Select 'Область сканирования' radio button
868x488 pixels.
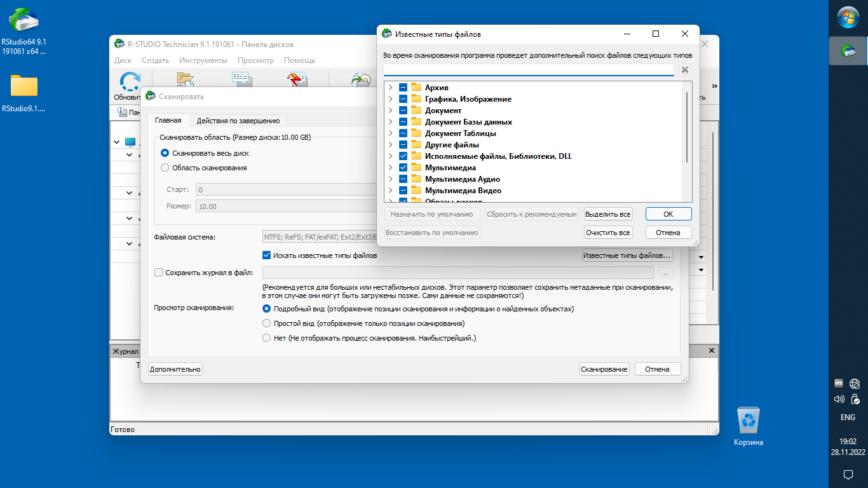click(165, 168)
